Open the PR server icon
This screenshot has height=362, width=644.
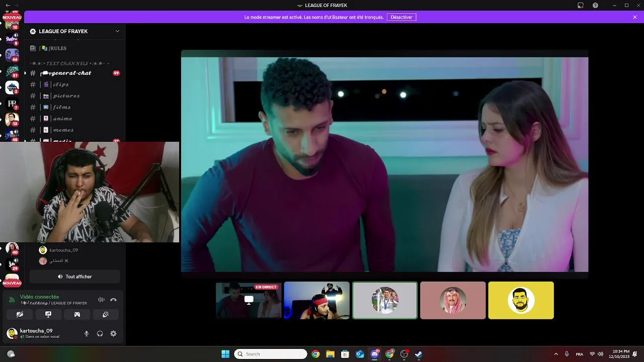(12, 104)
